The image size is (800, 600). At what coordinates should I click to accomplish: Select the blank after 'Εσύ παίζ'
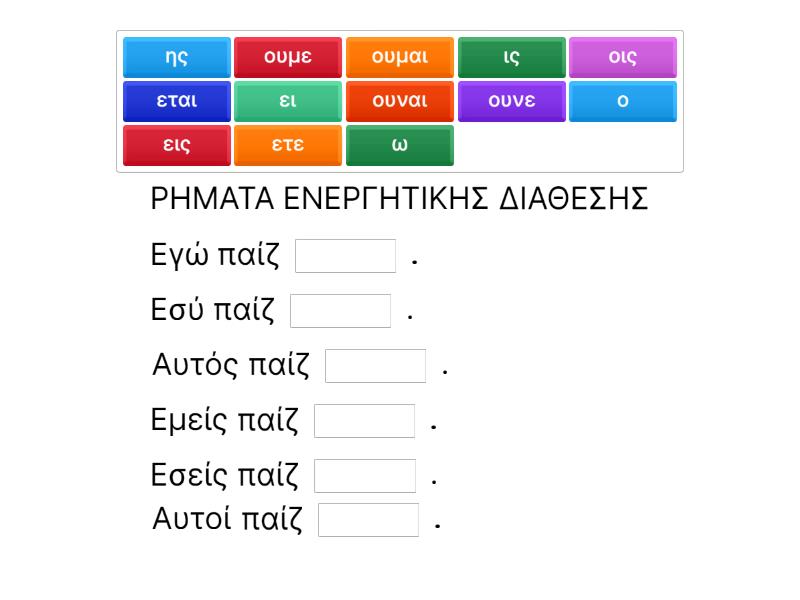(340, 311)
